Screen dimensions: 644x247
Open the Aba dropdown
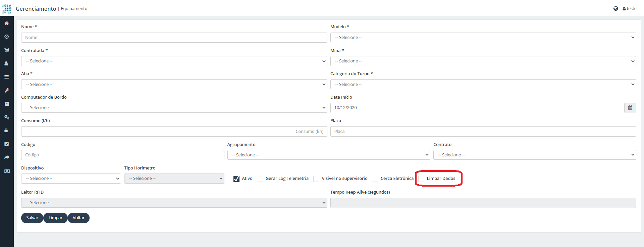[x=174, y=84]
